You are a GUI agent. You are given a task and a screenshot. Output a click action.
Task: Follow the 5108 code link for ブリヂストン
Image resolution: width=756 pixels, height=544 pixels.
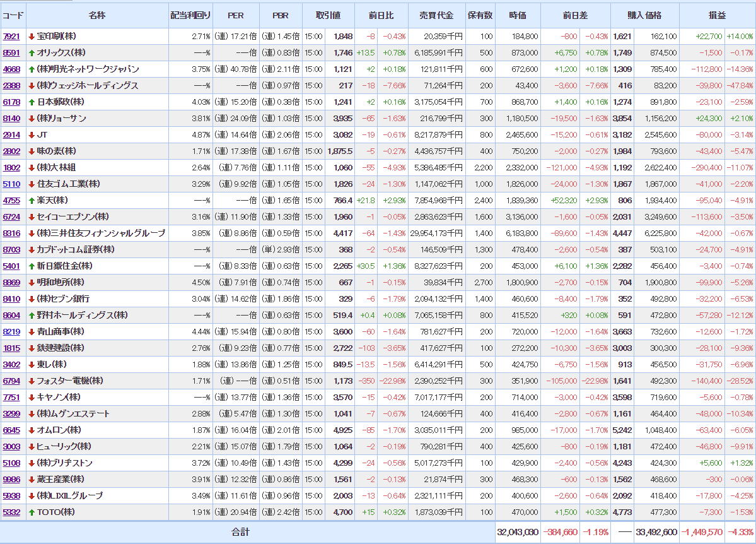[11, 463]
